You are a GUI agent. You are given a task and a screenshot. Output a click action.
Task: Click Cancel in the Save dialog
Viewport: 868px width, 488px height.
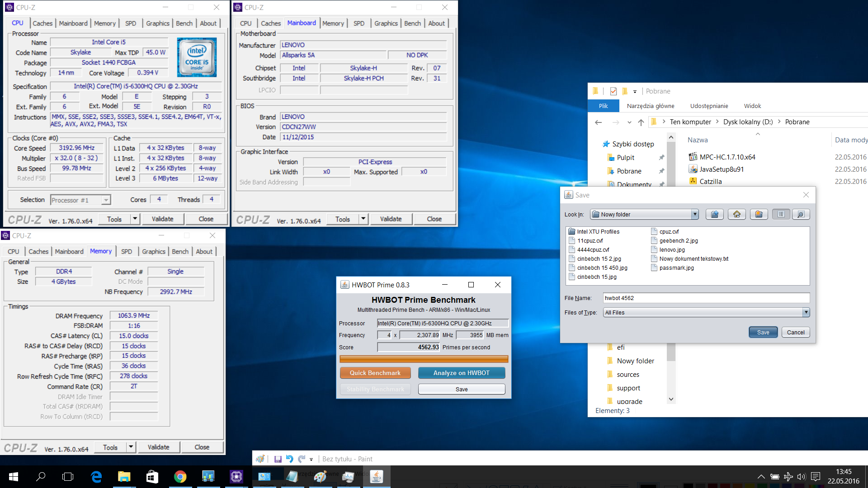coord(795,332)
